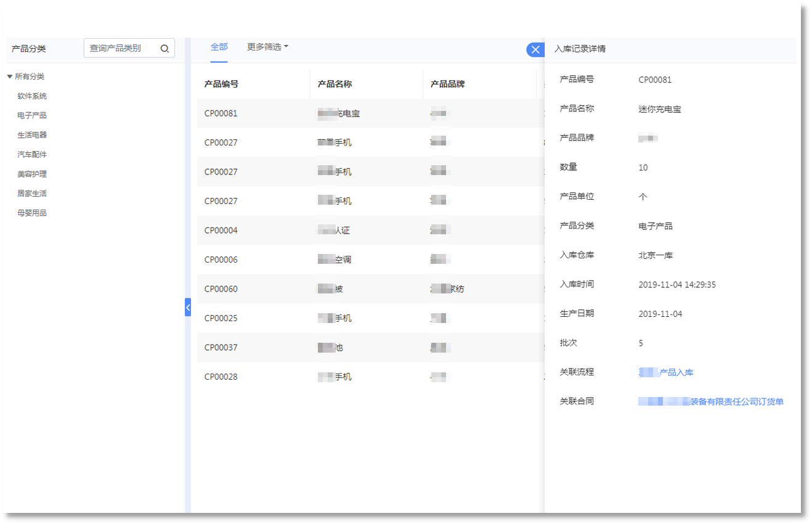Select 所有分类 root node

coord(30,76)
